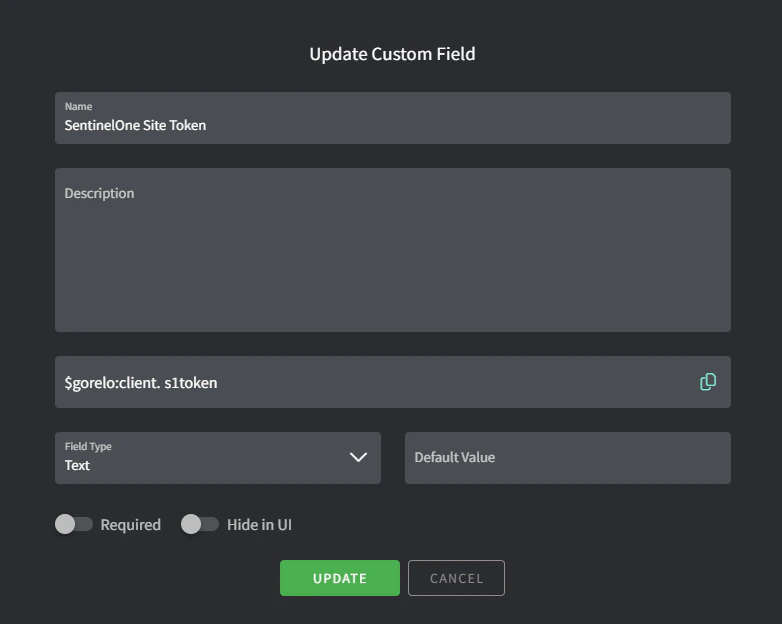Image resolution: width=782 pixels, height=624 pixels.
Task: Click into the Description text area
Action: coord(393,250)
